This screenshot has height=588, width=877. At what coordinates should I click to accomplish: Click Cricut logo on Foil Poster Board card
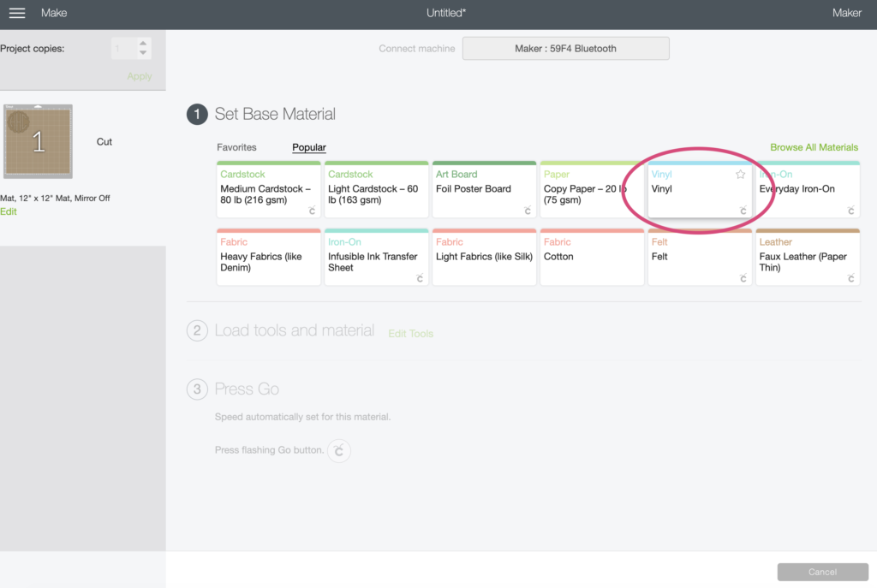(x=528, y=211)
